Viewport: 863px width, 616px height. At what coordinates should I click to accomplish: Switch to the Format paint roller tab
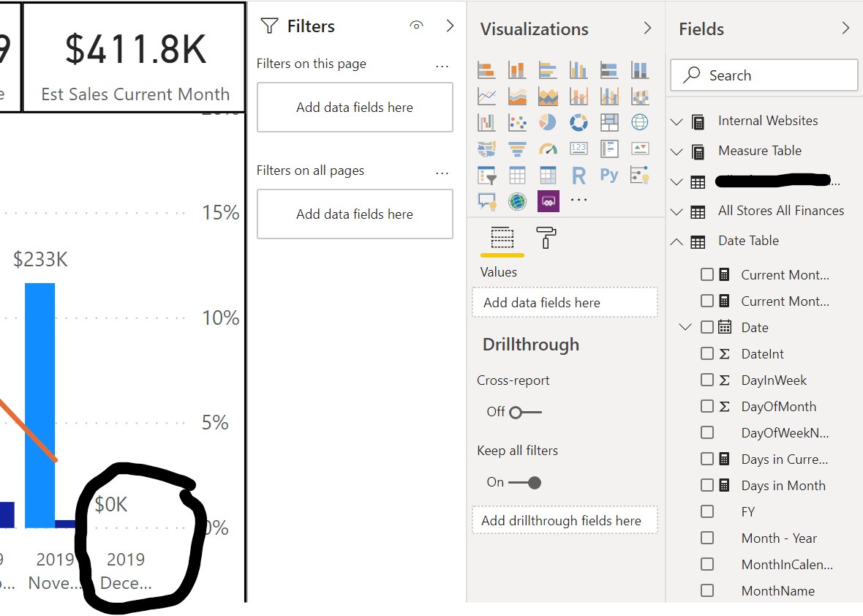pyautogui.click(x=546, y=238)
